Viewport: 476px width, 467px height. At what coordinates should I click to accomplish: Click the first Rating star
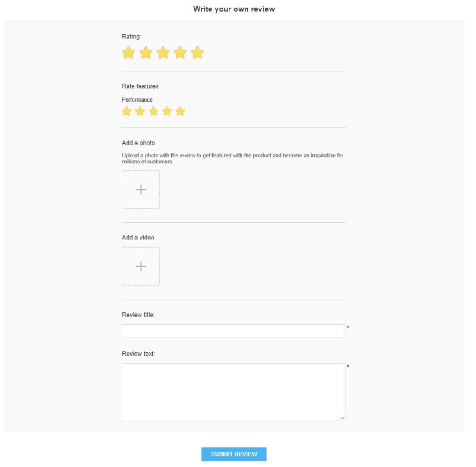(128, 53)
